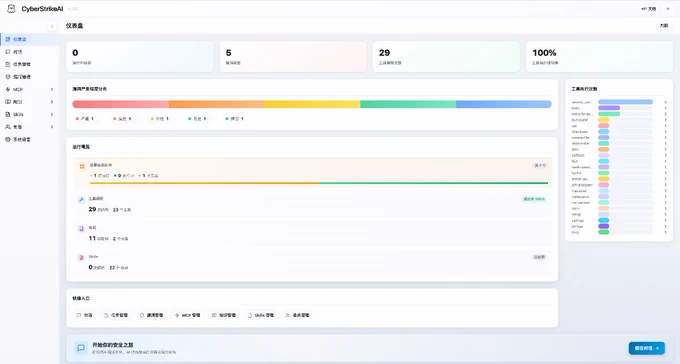Image resolution: width=680 pixels, height=364 pixels.
Task: Click the '5' vulnerabilities stat card
Action: click(x=293, y=57)
